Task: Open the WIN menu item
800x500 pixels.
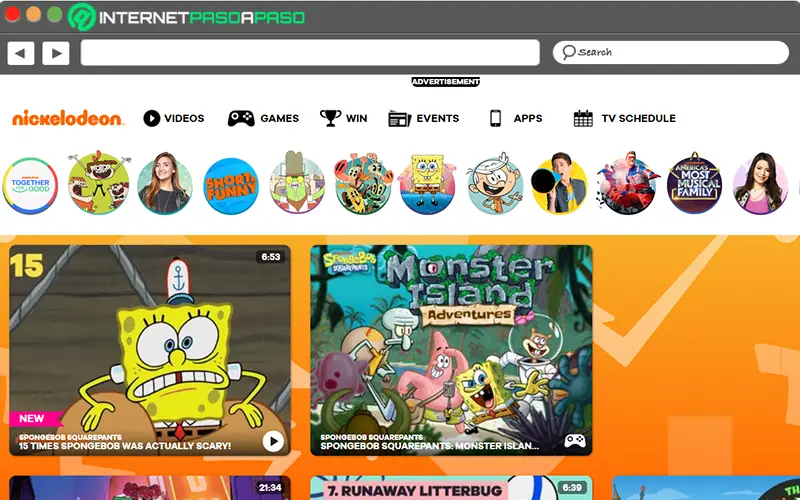Action: click(357, 118)
